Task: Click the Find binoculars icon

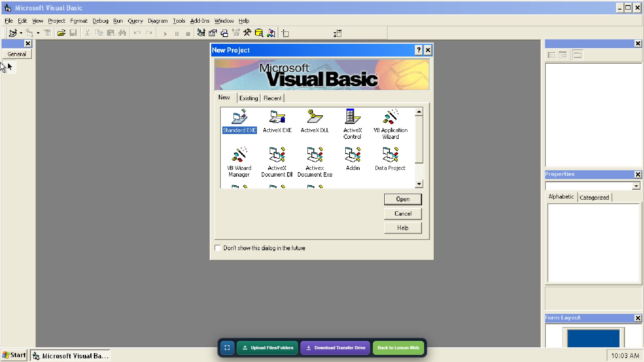Action: [x=123, y=33]
